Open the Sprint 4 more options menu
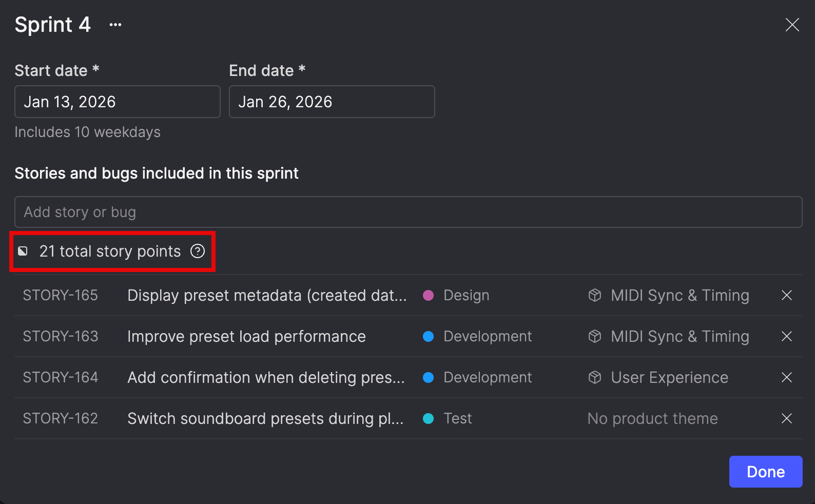815x504 pixels. 115,25
